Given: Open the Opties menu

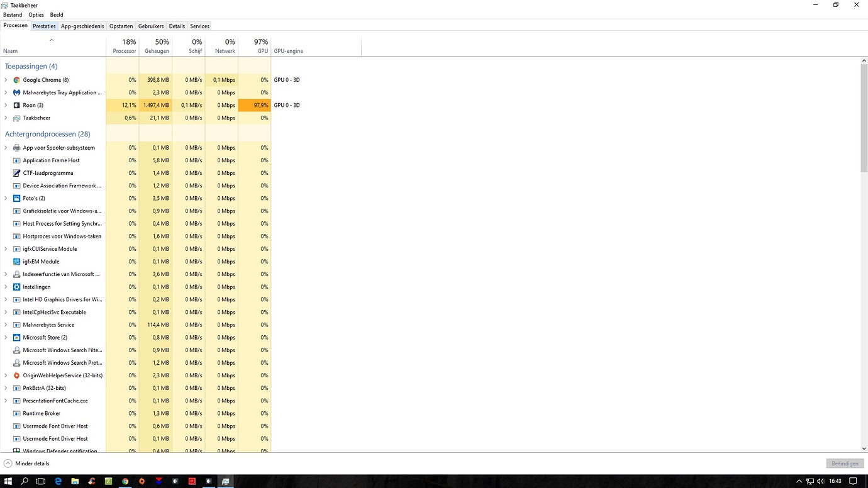Looking at the screenshot, I should (x=36, y=14).
